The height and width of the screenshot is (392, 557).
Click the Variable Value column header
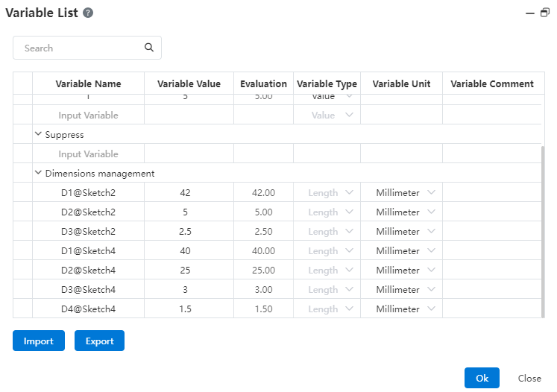[x=189, y=83]
